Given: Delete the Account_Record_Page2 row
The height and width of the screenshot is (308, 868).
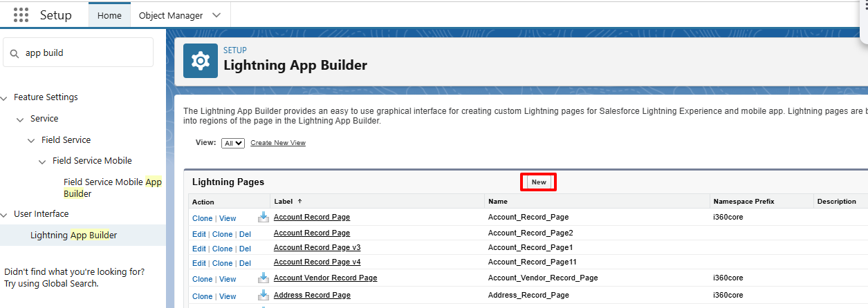Looking at the screenshot, I should pyautogui.click(x=245, y=234).
